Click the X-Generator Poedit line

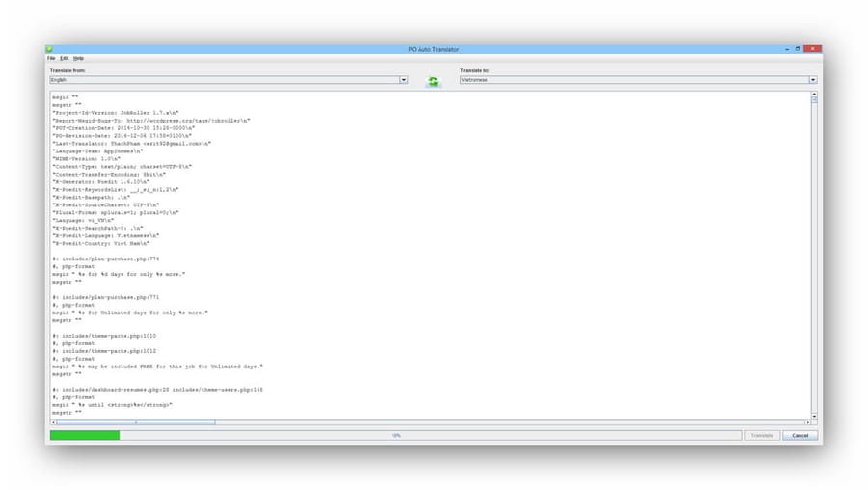100,181
